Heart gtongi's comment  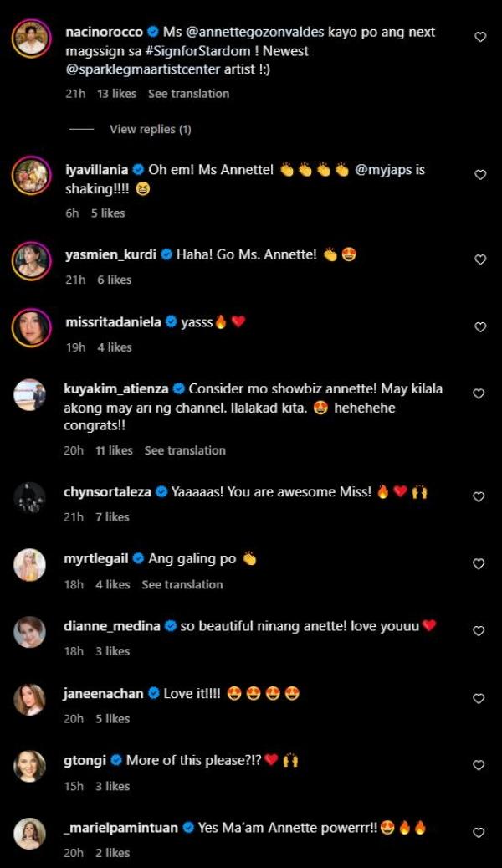tap(479, 766)
